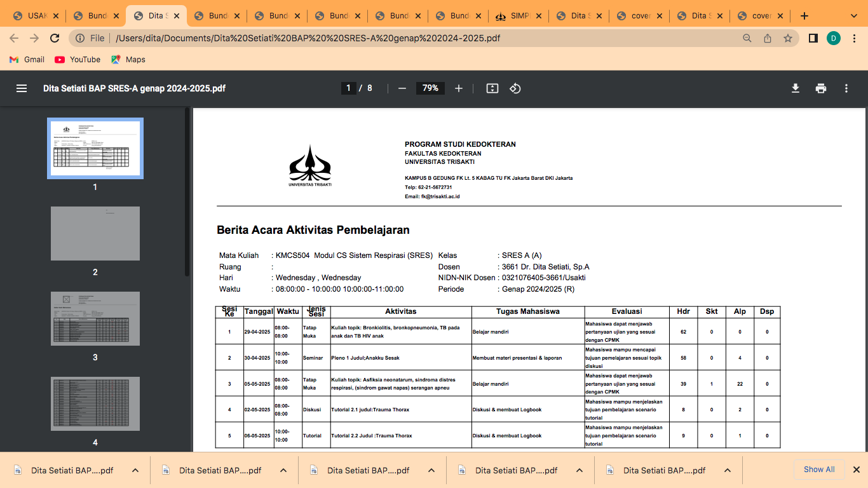Expand options for first Dita Setiati BAP download
This screenshot has height=488, width=868.
click(135, 470)
